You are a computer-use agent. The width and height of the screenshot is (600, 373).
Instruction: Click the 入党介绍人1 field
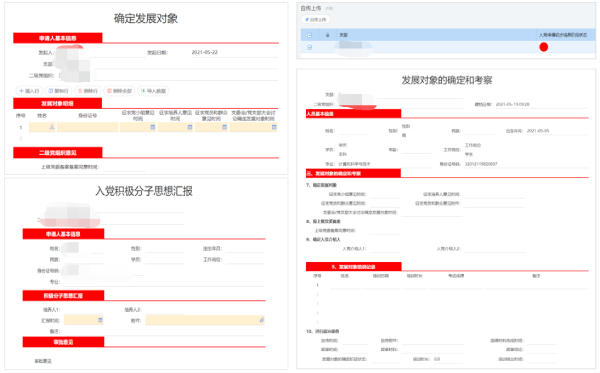(x=384, y=249)
